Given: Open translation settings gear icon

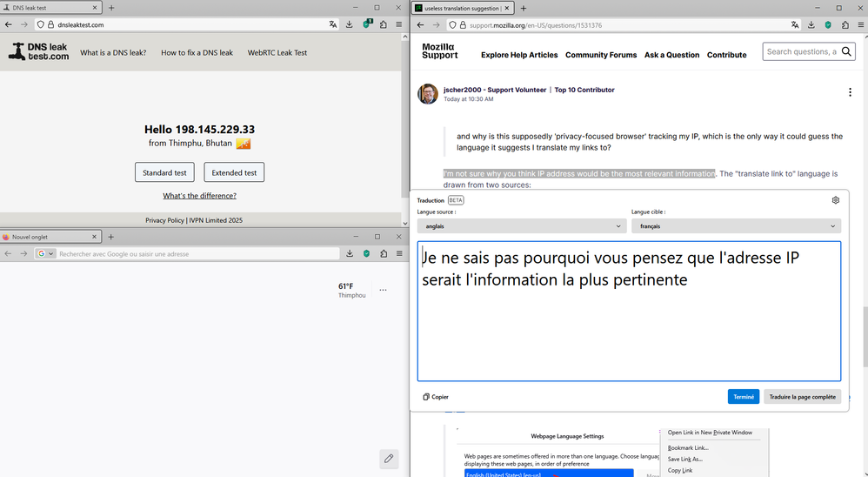Looking at the screenshot, I should click(835, 200).
